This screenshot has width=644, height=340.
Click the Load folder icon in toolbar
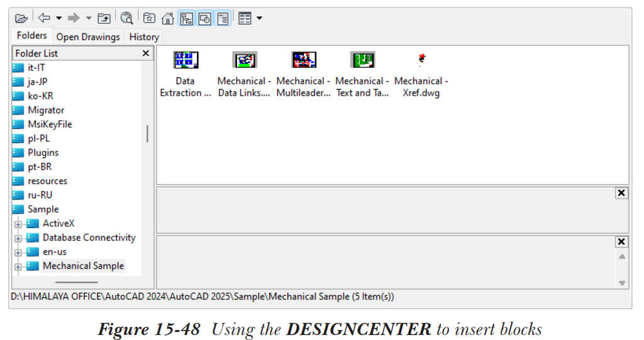coord(21,18)
